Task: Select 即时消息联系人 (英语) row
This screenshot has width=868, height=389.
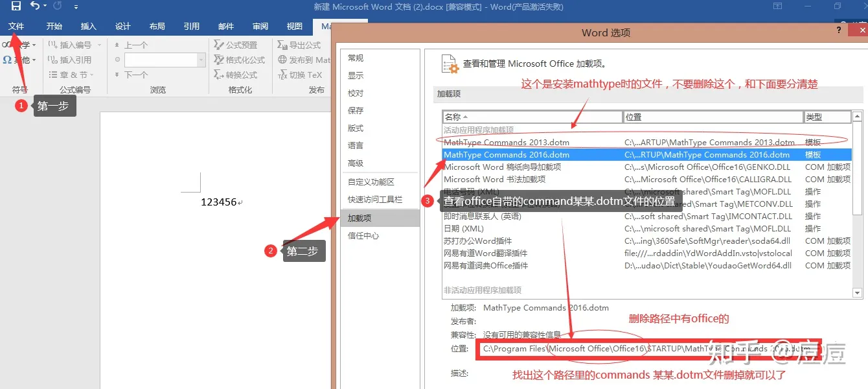Action: (x=646, y=216)
